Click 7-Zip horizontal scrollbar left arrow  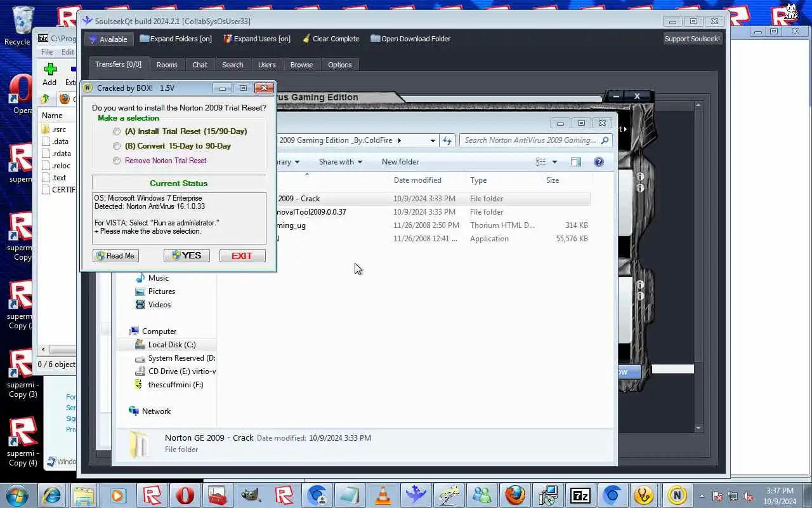tap(43, 349)
